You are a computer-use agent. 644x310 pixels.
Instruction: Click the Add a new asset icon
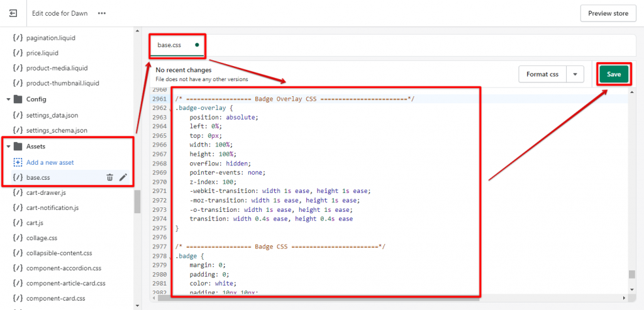(18, 162)
